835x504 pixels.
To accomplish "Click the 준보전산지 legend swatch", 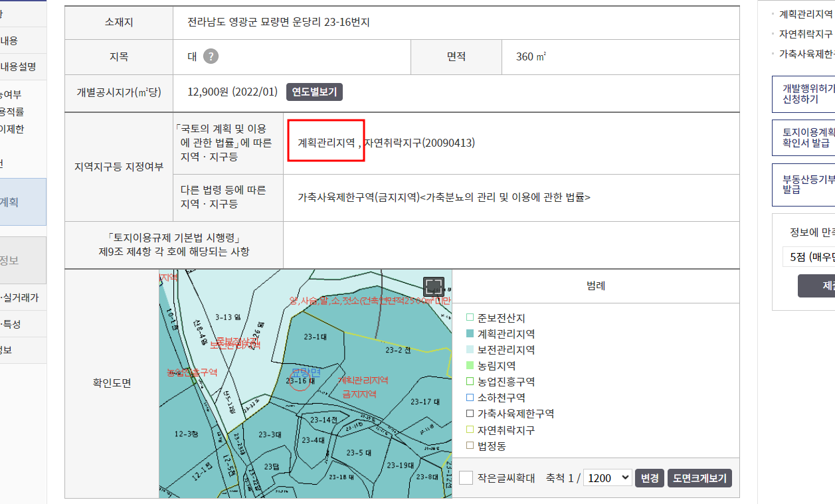I will tap(470, 318).
